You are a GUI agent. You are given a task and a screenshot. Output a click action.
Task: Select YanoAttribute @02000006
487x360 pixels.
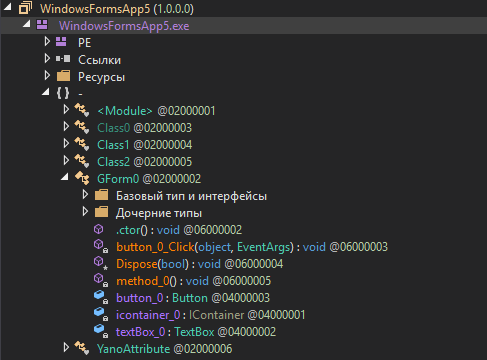[165, 349]
